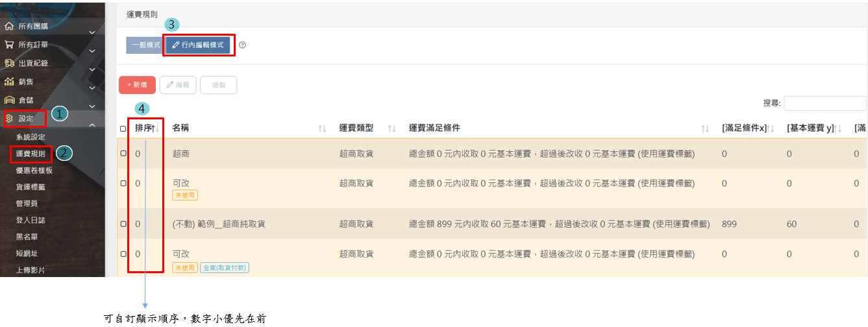Go to 系統設定 in the sidebar
Screen dimensions: 868x327
pyautogui.click(x=31, y=137)
